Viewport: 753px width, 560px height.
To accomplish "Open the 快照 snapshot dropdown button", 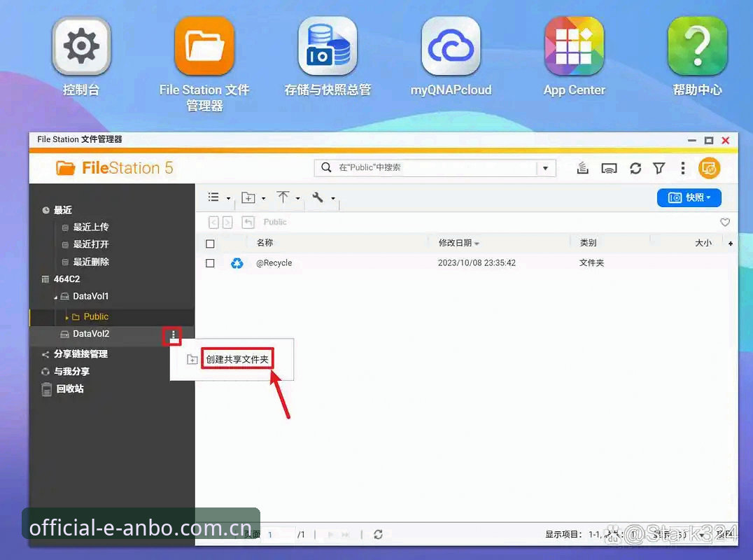I will pyautogui.click(x=689, y=197).
